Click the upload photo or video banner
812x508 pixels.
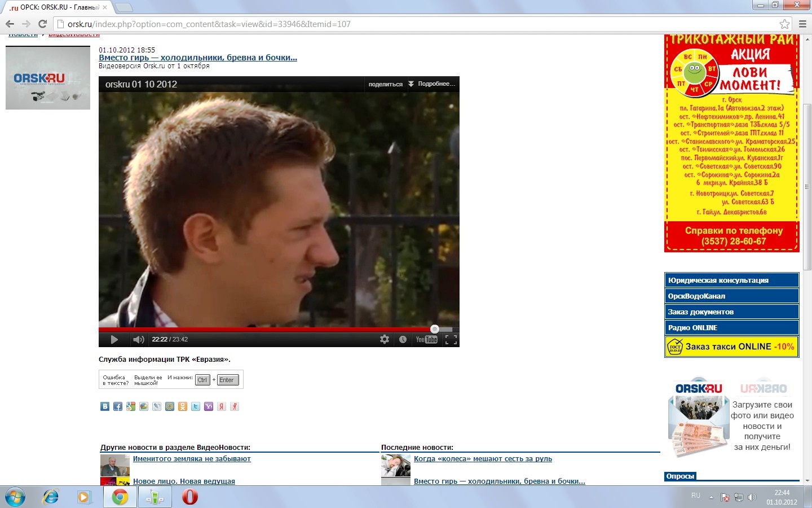[x=731, y=417]
